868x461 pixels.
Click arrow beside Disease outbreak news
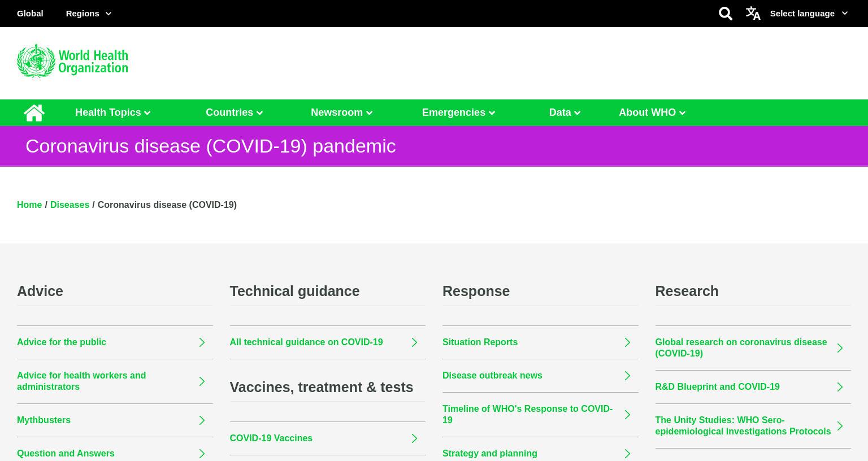tap(627, 376)
